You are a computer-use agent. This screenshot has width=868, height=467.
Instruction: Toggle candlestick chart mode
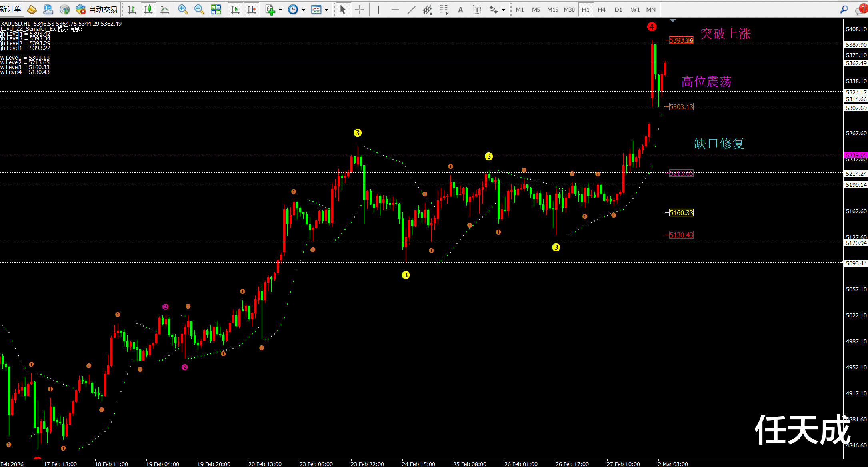coord(148,10)
